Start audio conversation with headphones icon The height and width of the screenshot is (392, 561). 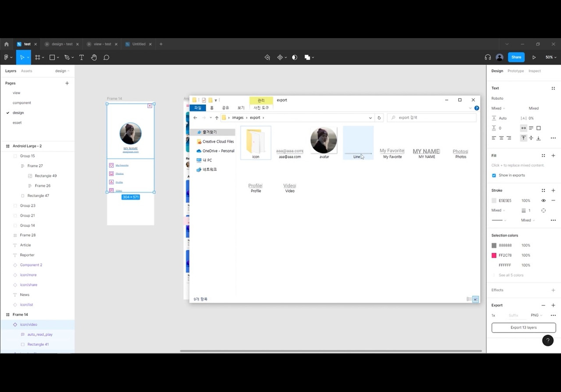(488, 57)
